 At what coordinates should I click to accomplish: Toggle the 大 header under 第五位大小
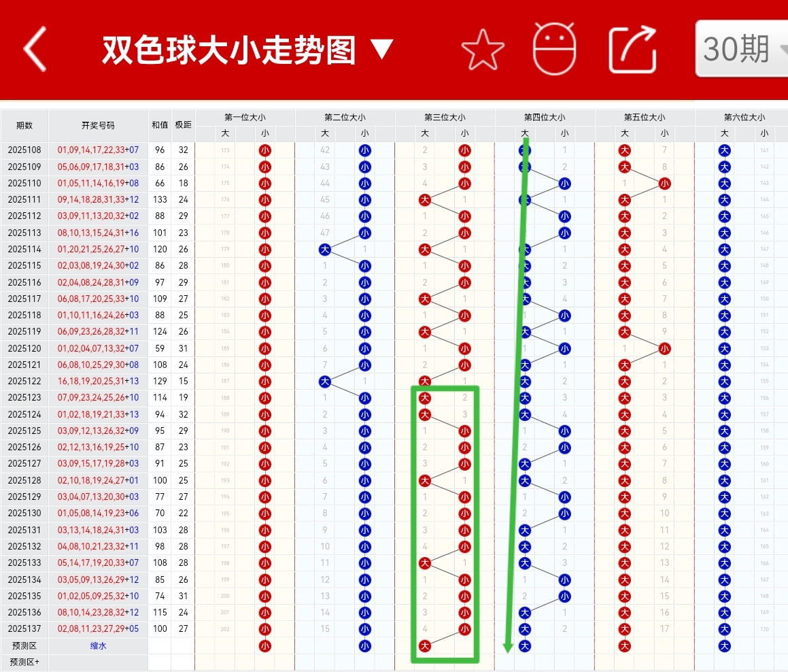pos(623,133)
